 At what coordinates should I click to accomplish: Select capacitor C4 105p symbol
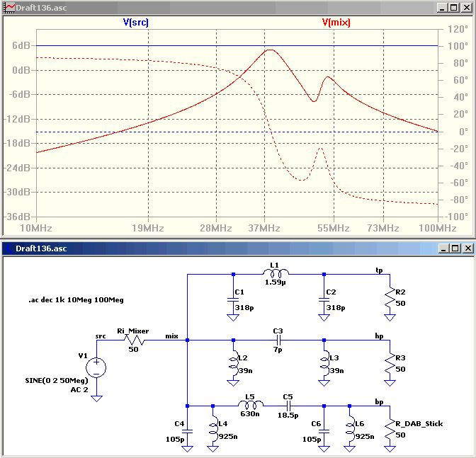187,431
